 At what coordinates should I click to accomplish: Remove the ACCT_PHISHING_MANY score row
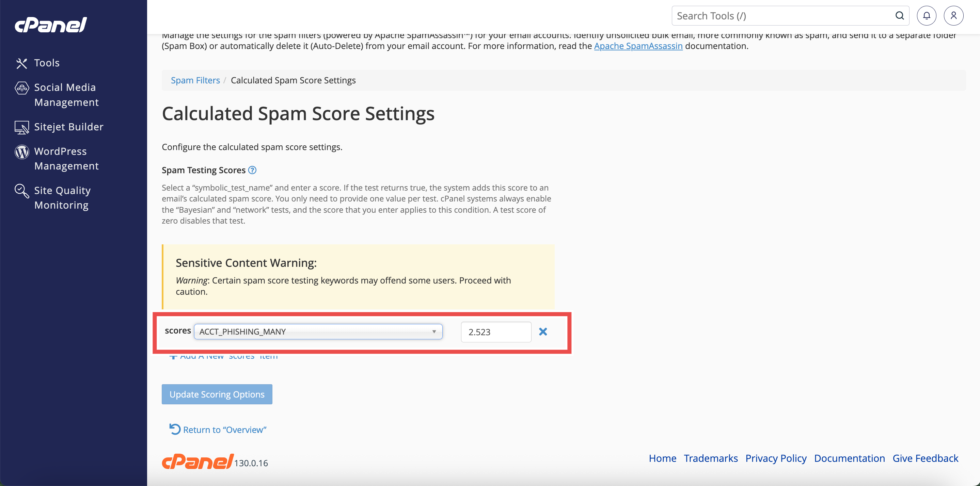coord(543,331)
